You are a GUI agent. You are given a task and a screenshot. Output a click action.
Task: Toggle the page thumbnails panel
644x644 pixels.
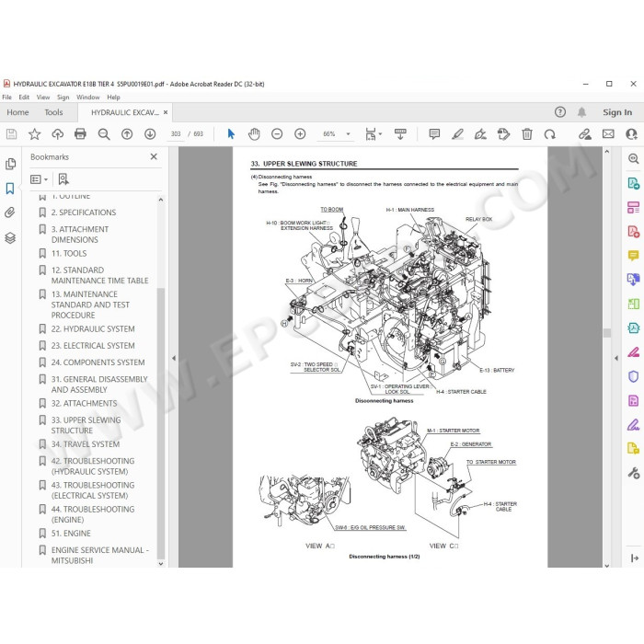10,164
